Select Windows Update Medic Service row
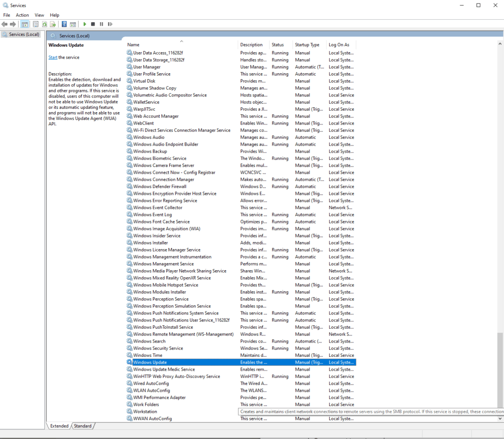This screenshot has height=439, width=504. point(241,369)
